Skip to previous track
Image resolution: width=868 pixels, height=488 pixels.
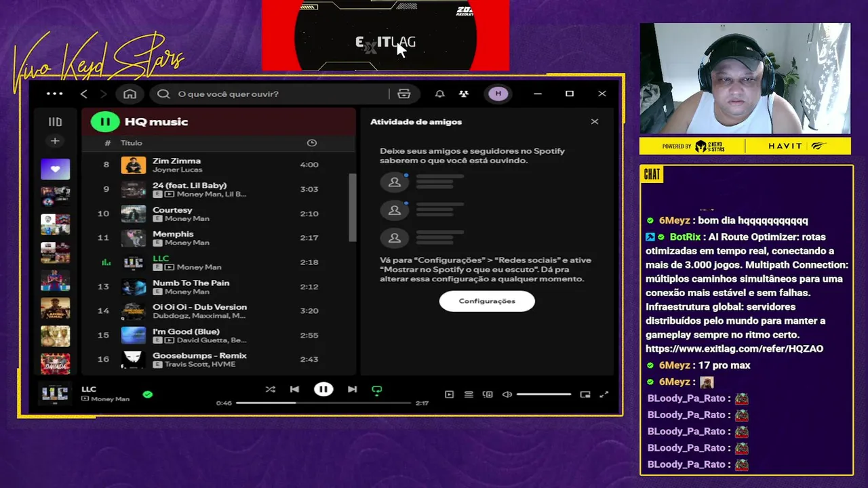(x=294, y=389)
